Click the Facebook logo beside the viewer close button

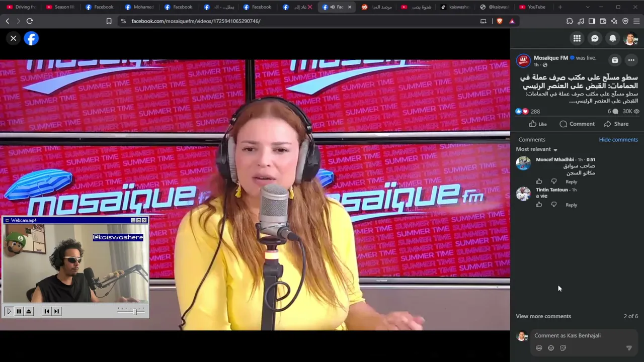point(31,38)
